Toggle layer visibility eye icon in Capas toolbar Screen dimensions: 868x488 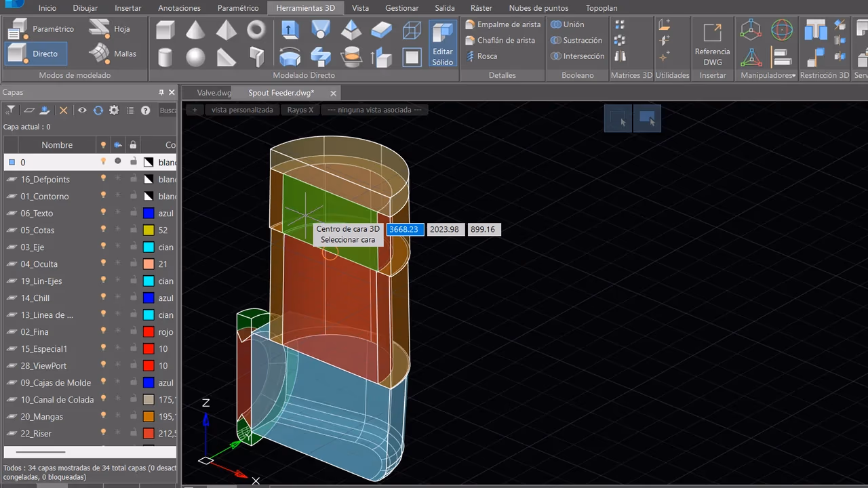82,110
